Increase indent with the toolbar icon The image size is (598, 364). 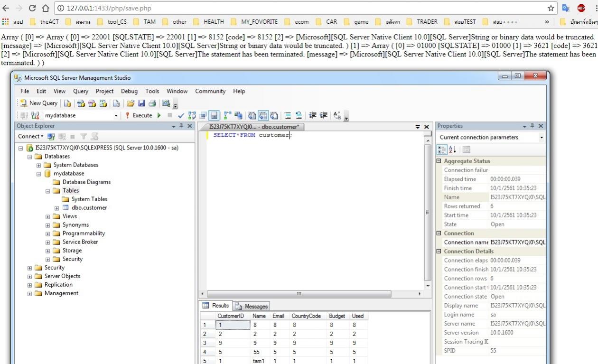click(x=324, y=115)
